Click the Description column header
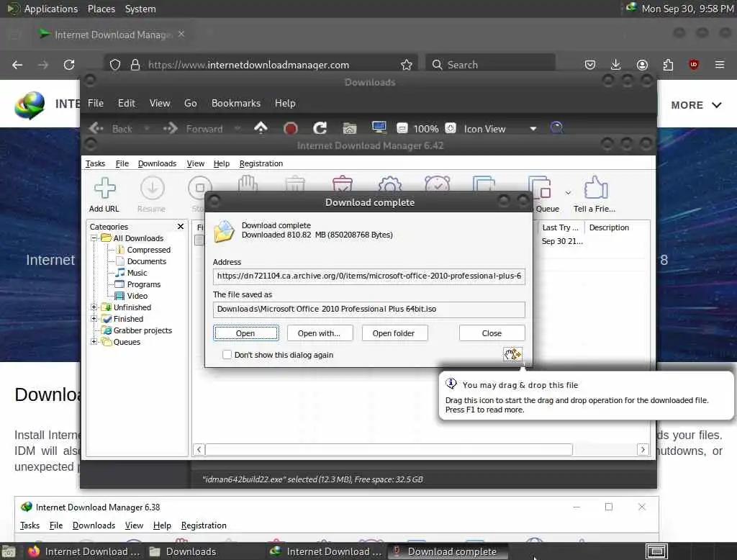The image size is (737, 560). [x=609, y=227]
